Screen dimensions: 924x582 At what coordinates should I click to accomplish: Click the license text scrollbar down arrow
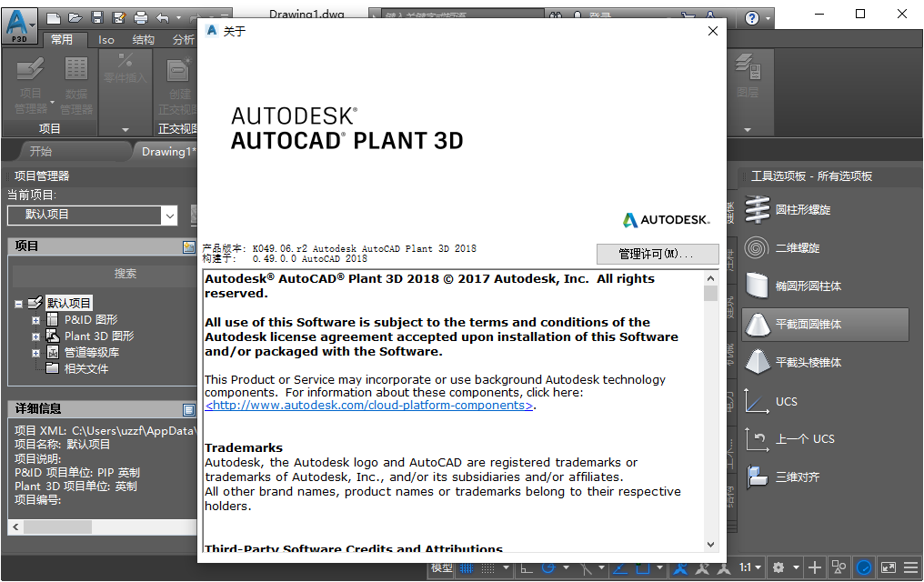coord(710,545)
